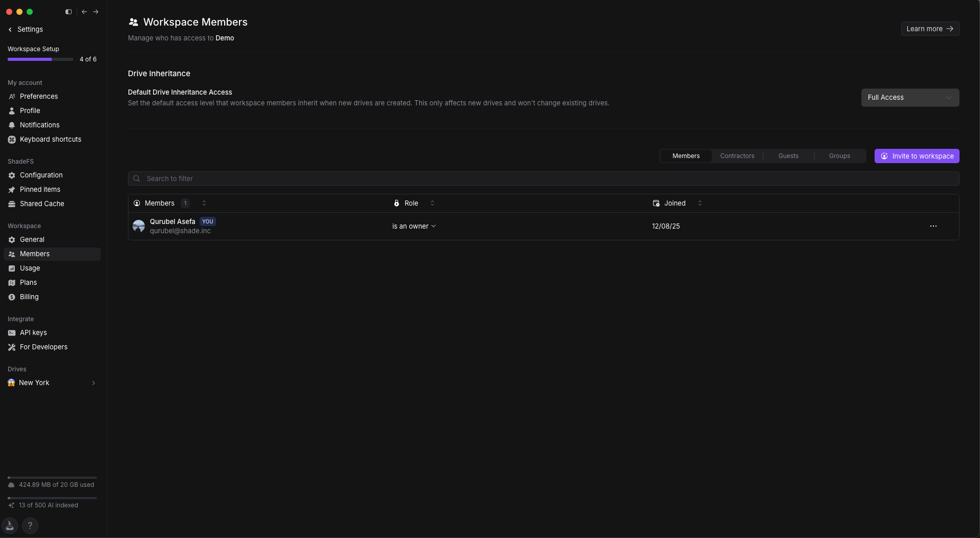Viewport: 980px width, 538px height.
Task: Click the forward navigation arrow
Action: pyautogui.click(x=96, y=12)
